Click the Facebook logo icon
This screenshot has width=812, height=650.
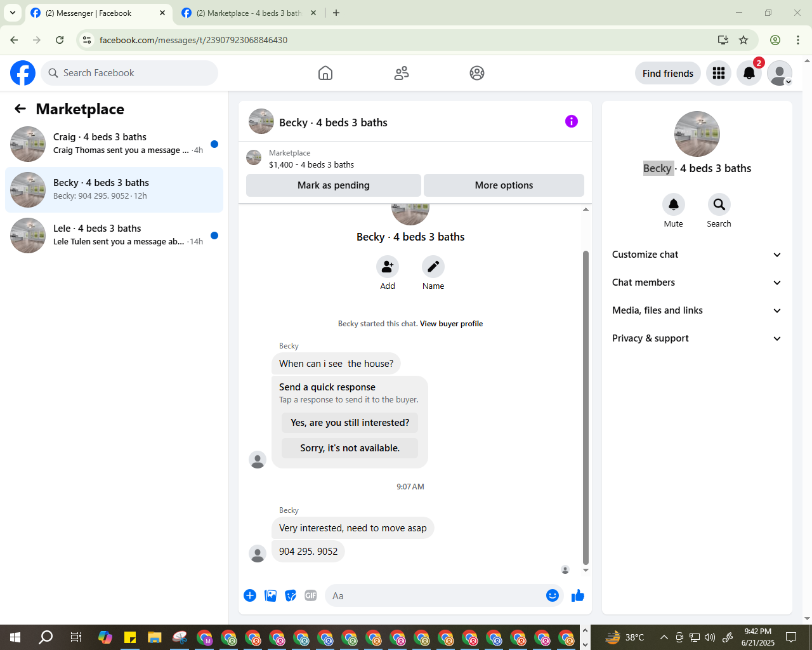tap(23, 73)
